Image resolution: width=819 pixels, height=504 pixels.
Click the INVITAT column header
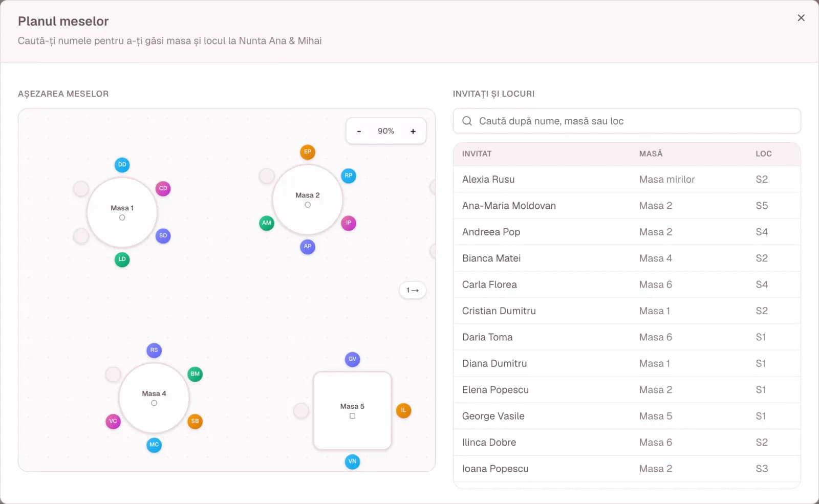pos(477,154)
